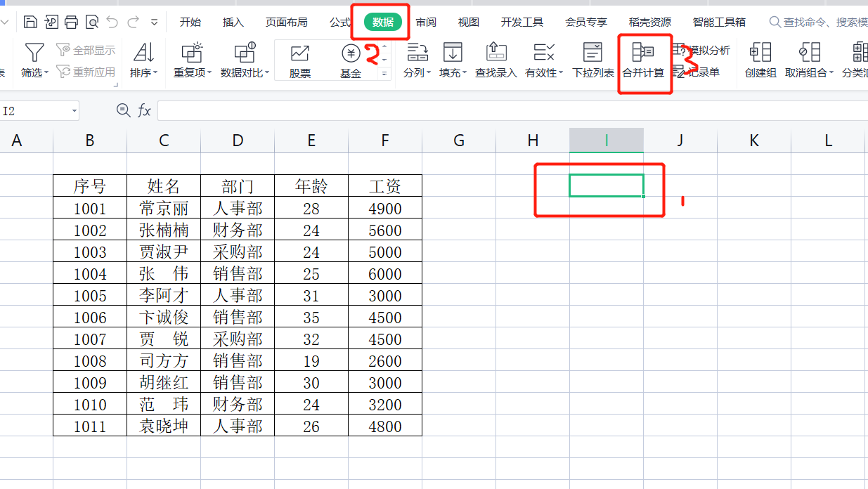Click the 创建组 group icon
This screenshot has height=489, width=868.
tap(760, 53)
